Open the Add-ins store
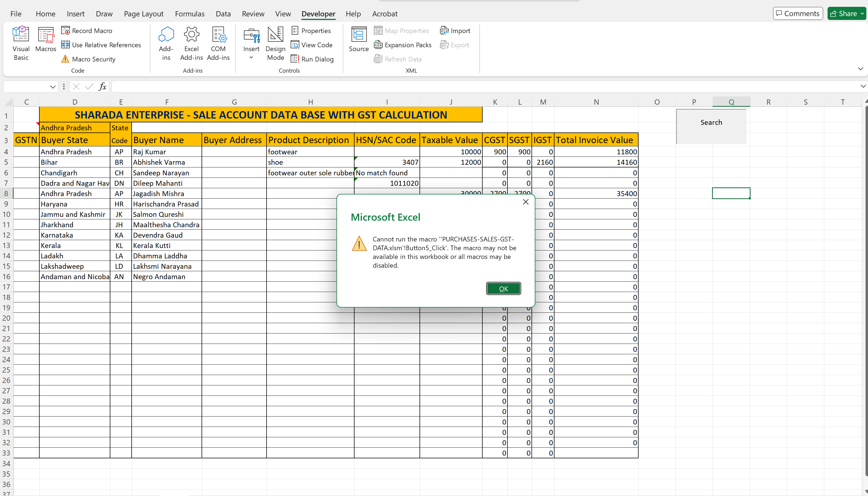868x496 pixels. [166, 43]
